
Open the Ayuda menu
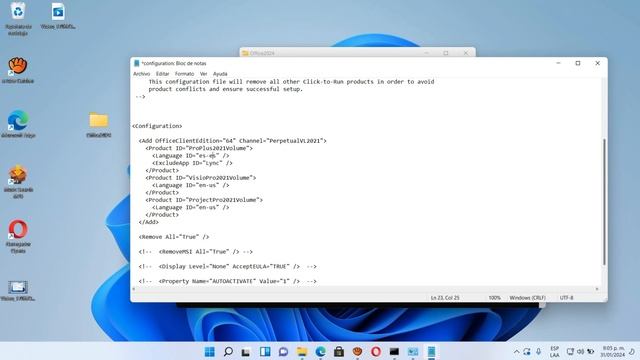pyautogui.click(x=220, y=74)
